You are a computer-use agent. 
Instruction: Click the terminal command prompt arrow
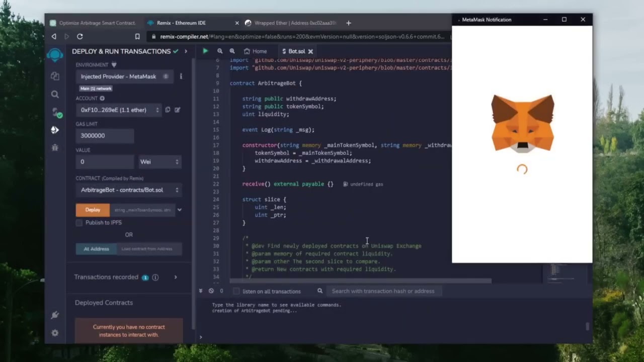point(201,337)
